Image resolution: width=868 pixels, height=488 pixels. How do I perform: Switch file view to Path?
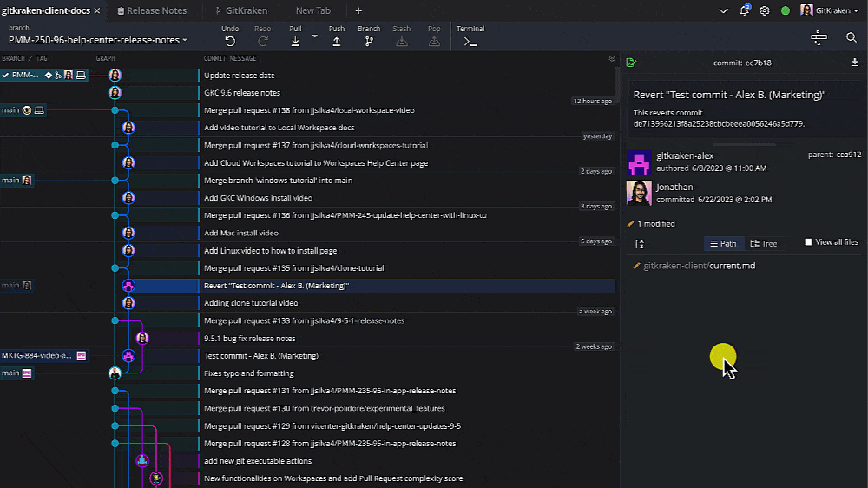pos(723,244)
